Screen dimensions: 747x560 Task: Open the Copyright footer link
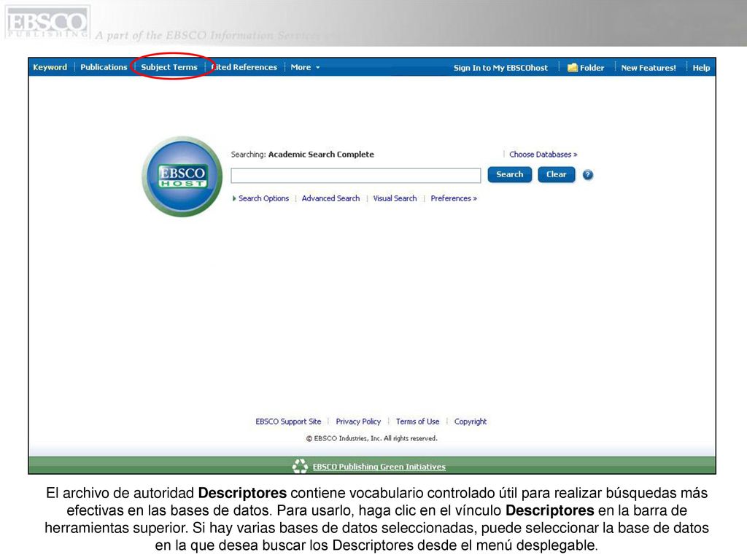(471, 421)
